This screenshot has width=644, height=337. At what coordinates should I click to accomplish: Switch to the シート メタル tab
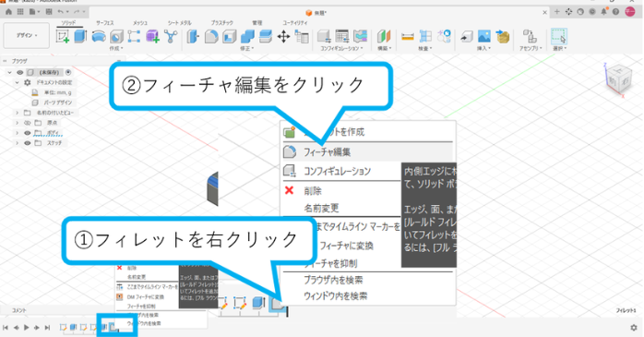click(180, 23)
